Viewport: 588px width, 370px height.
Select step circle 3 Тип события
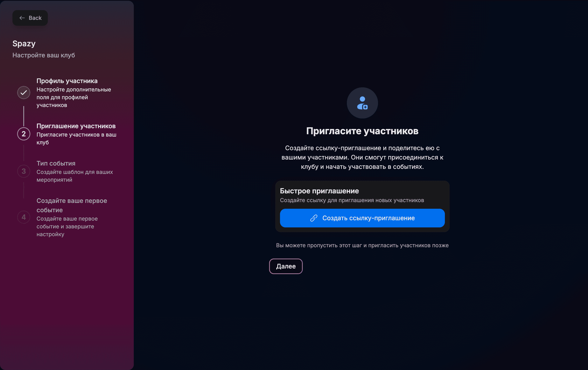pos(24,171)
